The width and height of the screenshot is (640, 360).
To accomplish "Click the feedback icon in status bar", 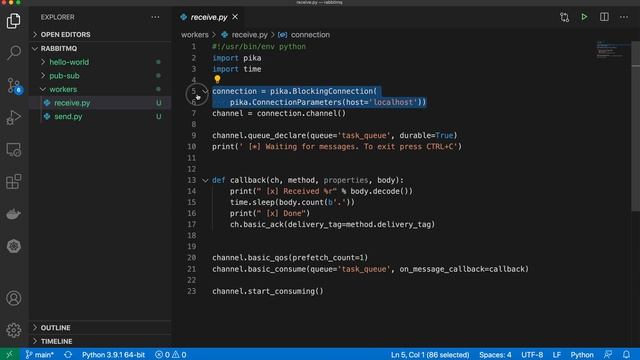I will 608,355.
